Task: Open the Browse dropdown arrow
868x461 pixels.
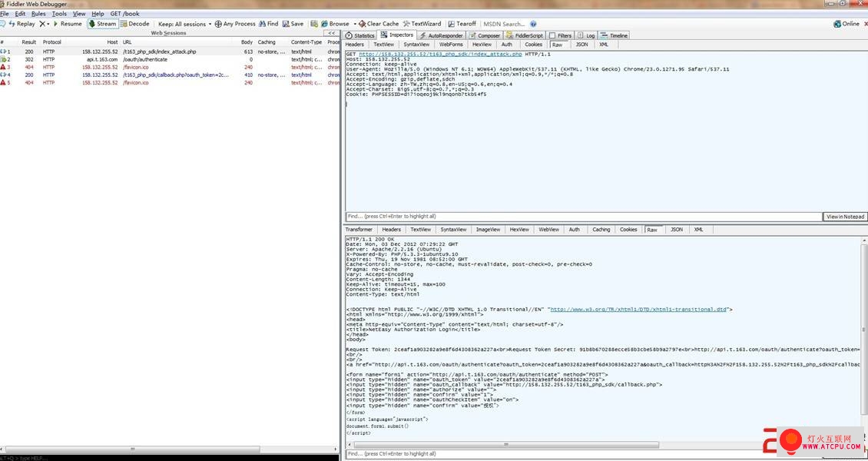Action: (x=354, y=24)
